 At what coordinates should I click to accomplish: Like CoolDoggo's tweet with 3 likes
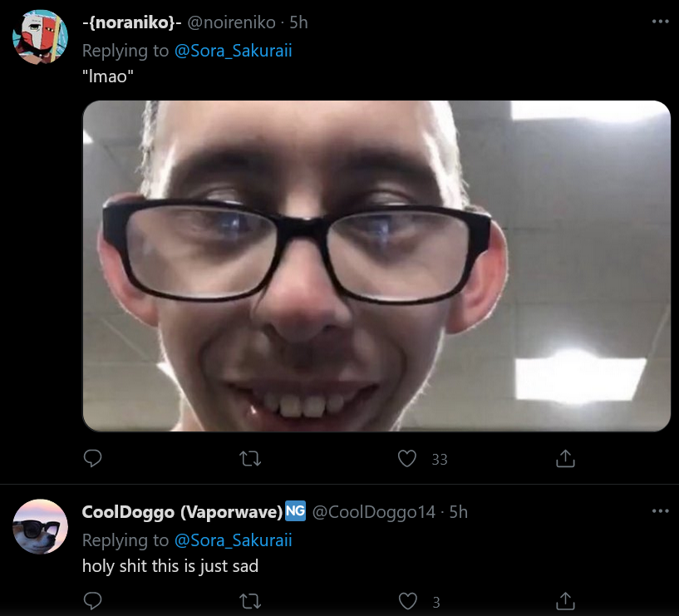click(x=407, y=601)
